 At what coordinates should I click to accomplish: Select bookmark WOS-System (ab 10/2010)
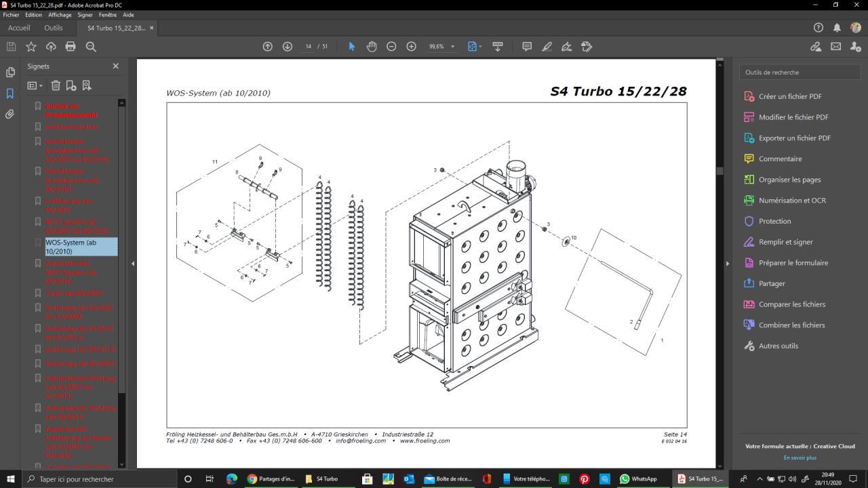tap(81, 247)
